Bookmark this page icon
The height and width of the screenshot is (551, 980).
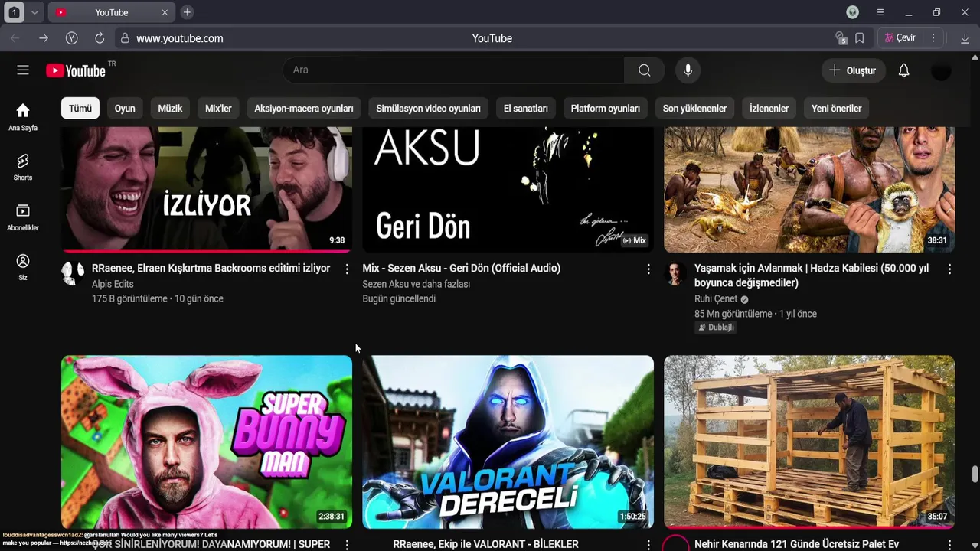(860, 38)
